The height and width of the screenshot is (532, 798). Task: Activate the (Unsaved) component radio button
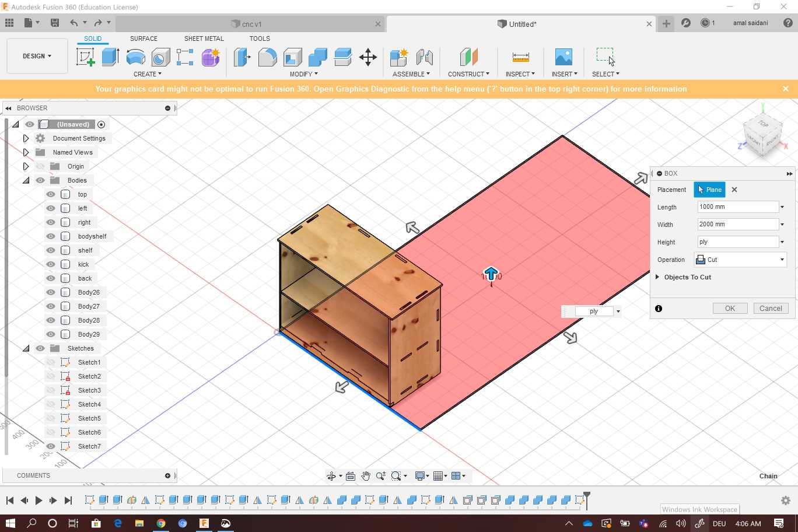[101, 124]
